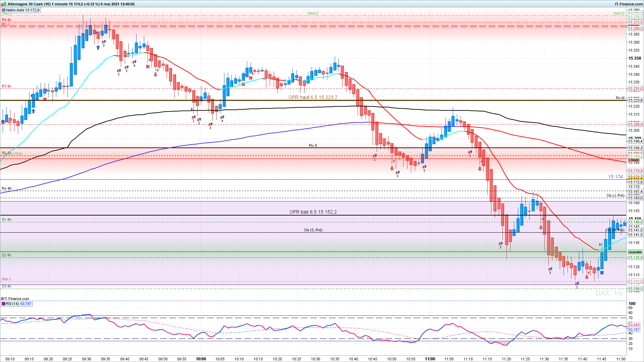
Task: Click the red X marker near 09:45
Action: point(148,67)
